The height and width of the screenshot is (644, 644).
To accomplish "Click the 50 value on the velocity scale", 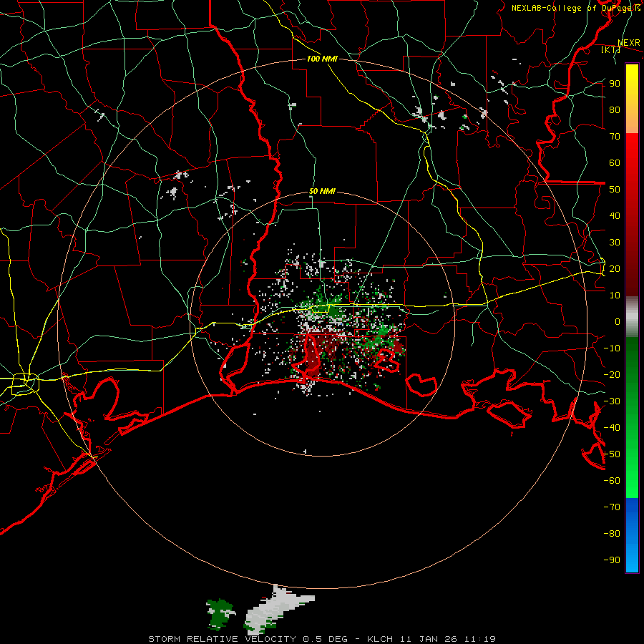I will coord(615,190).
